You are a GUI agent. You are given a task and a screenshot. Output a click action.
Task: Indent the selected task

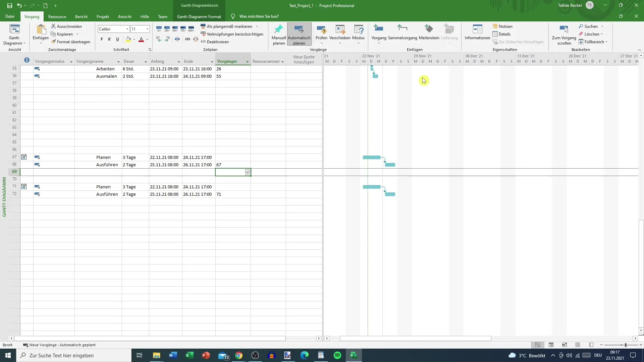point(167,39)
